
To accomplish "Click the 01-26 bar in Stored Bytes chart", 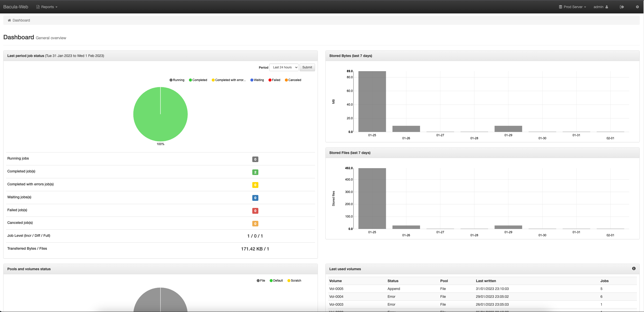I will (x=406, y=129).
